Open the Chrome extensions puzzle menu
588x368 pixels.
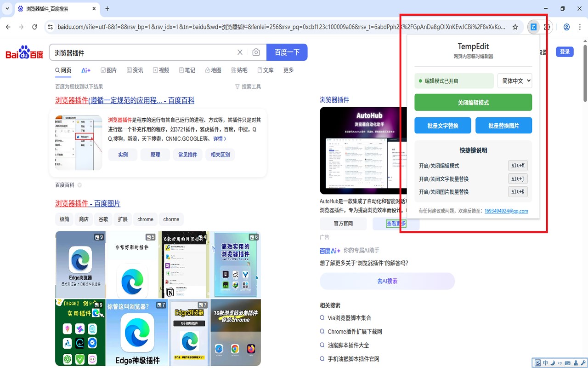547,27
